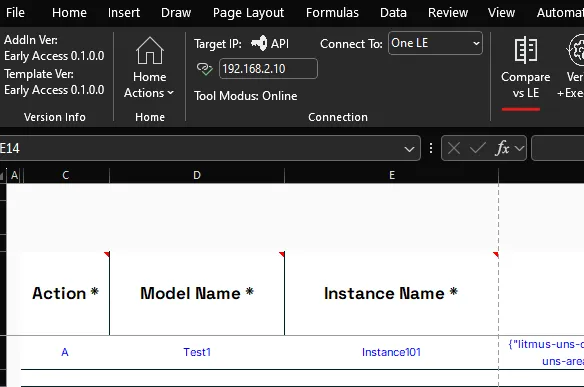The image size is (584, 387).
Task: Click the litmus-uns JSON cell
Action: 542,352
